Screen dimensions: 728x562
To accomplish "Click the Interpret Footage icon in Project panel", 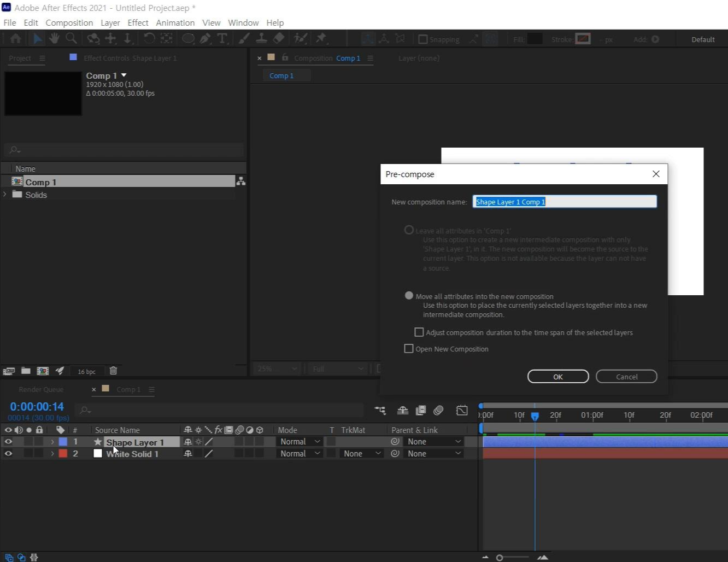I will pyautogui.click(x=9, y=371).
